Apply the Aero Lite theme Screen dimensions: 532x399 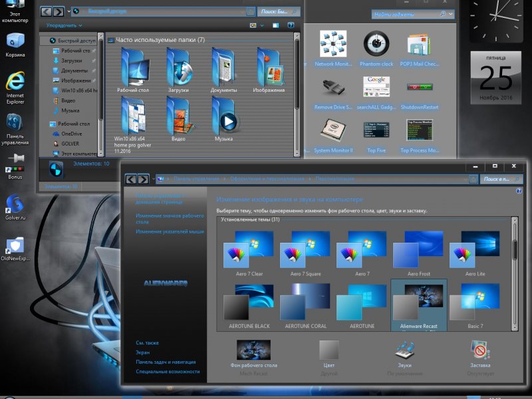[475, 254]
